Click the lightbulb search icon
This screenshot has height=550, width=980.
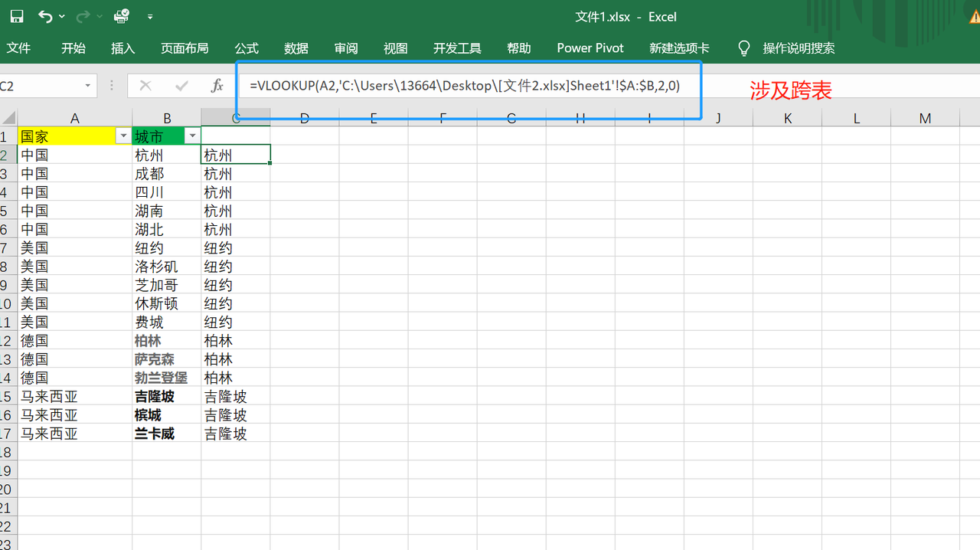tap(743, 48)
